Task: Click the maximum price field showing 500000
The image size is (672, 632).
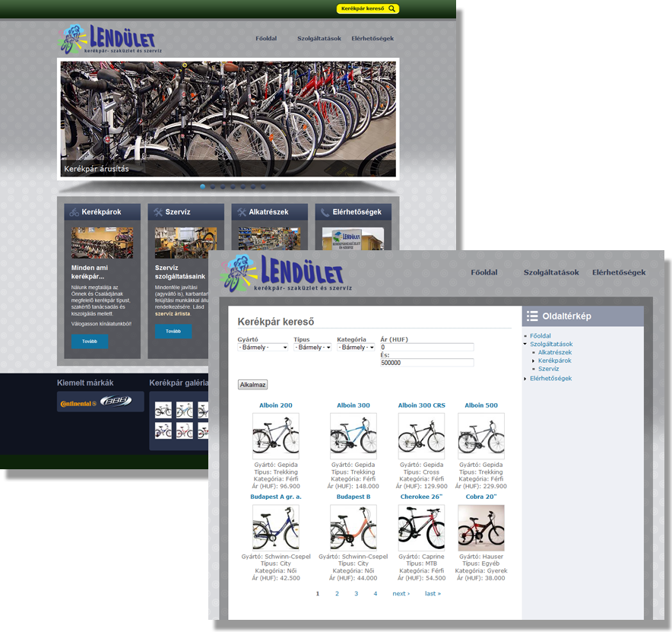Action: click(x=426, y=363)
